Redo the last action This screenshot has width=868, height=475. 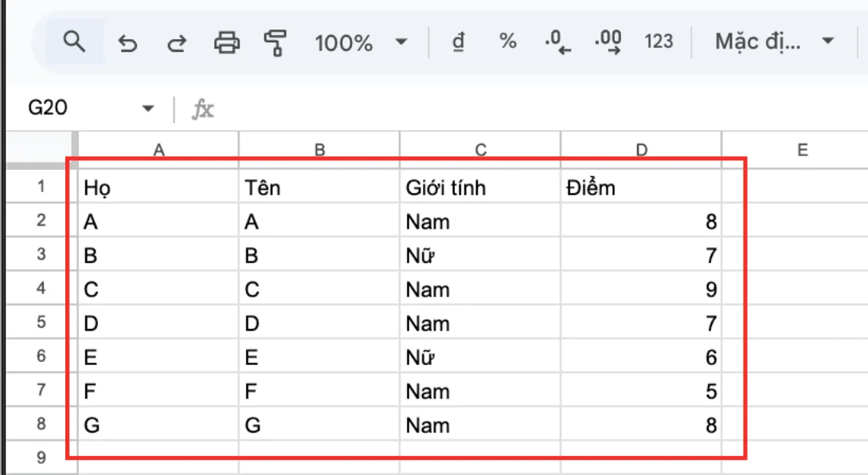coord(177,43)
